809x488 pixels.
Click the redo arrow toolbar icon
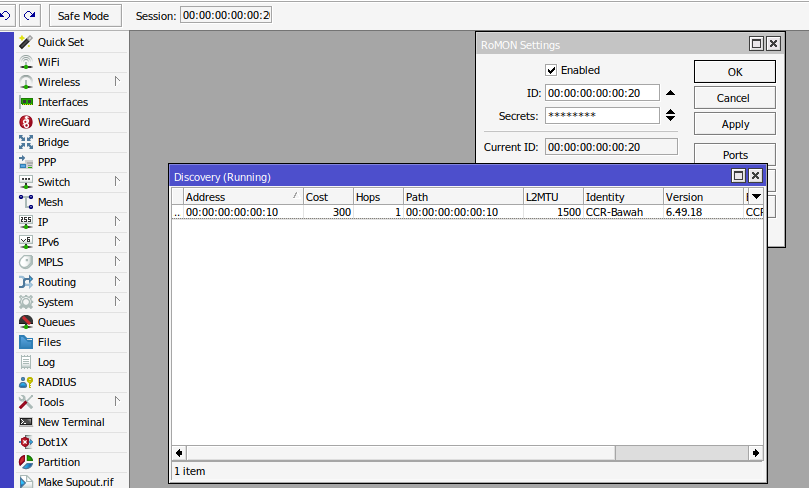(x=29, y=15)
